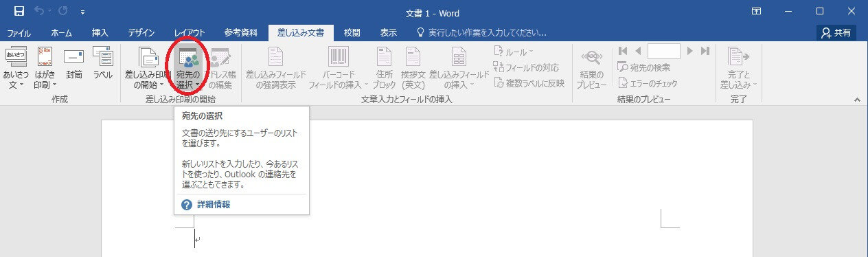
Task: Switch to the ホーム tab
Action: [x=62, y=32]
